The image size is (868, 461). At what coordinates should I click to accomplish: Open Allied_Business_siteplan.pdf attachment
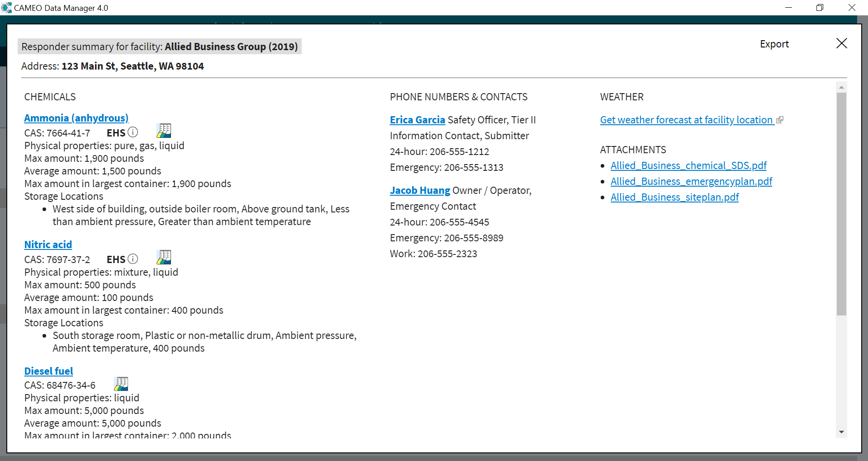[674, 197]
